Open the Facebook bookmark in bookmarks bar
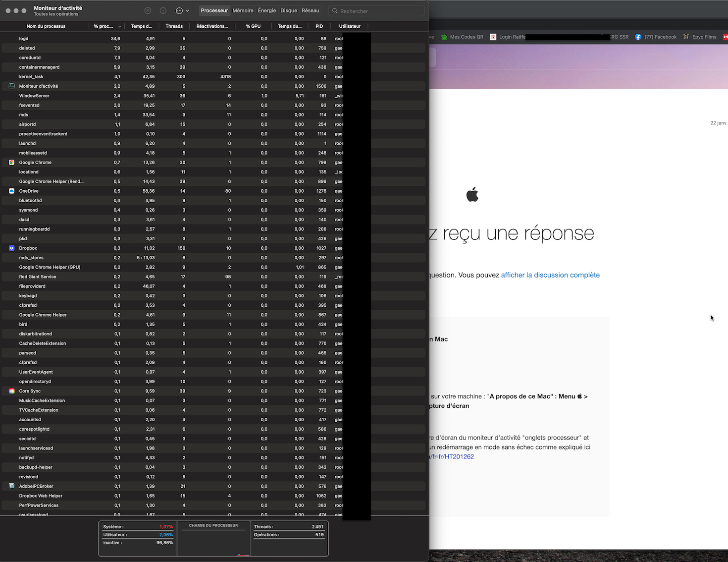728x562 pixels. [x=656, y=37]
